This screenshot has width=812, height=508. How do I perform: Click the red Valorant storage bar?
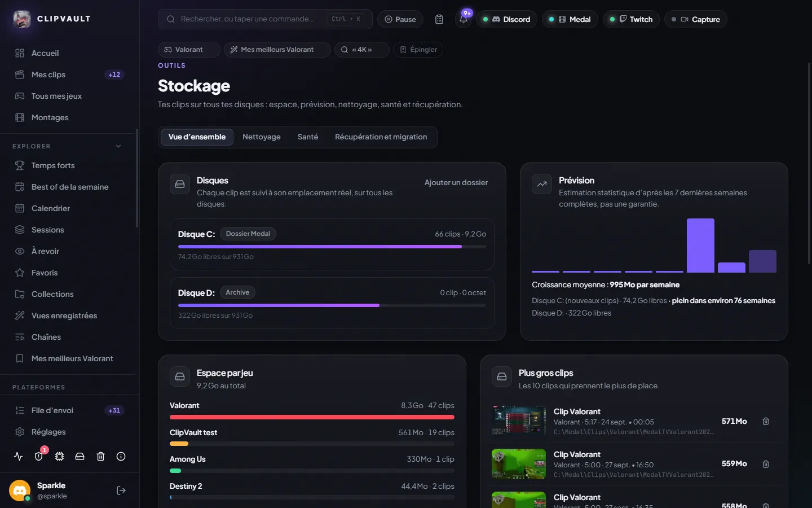tap(312, 417)
